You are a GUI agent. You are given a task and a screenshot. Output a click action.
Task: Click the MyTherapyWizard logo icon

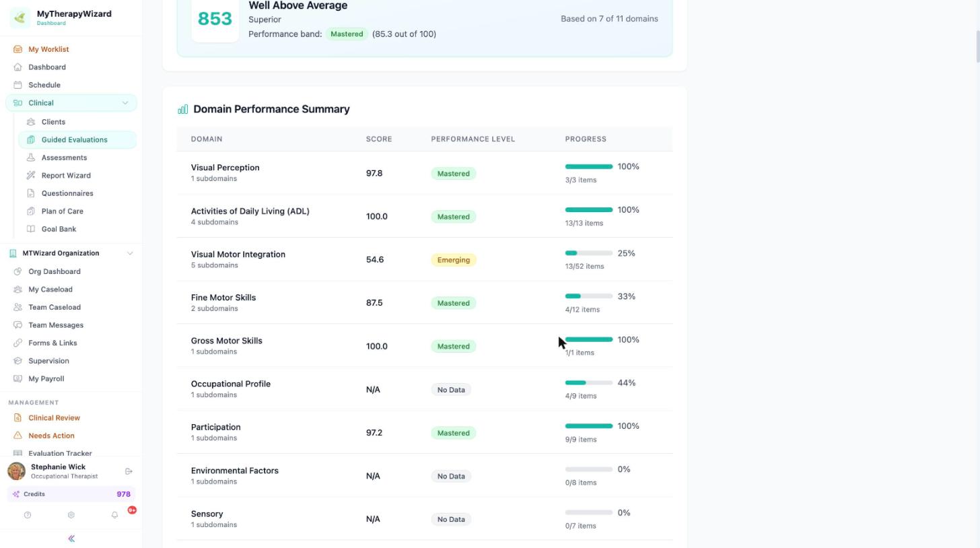20,18
